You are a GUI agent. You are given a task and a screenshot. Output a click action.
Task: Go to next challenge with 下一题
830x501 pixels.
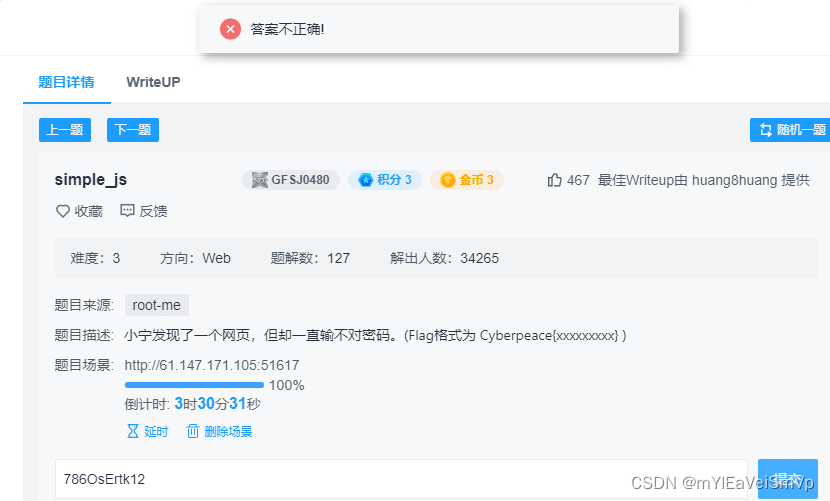pos(133,130)
